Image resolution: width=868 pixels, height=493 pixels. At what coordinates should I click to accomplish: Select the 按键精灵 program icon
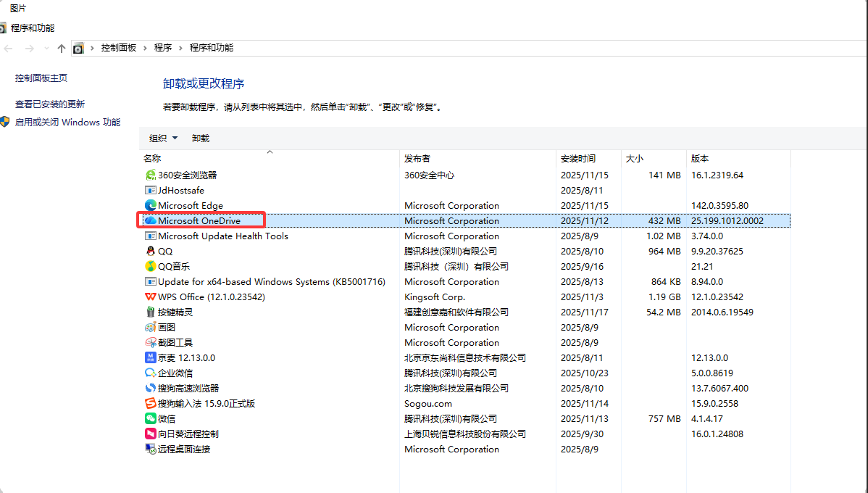click(x=151, y=312)
